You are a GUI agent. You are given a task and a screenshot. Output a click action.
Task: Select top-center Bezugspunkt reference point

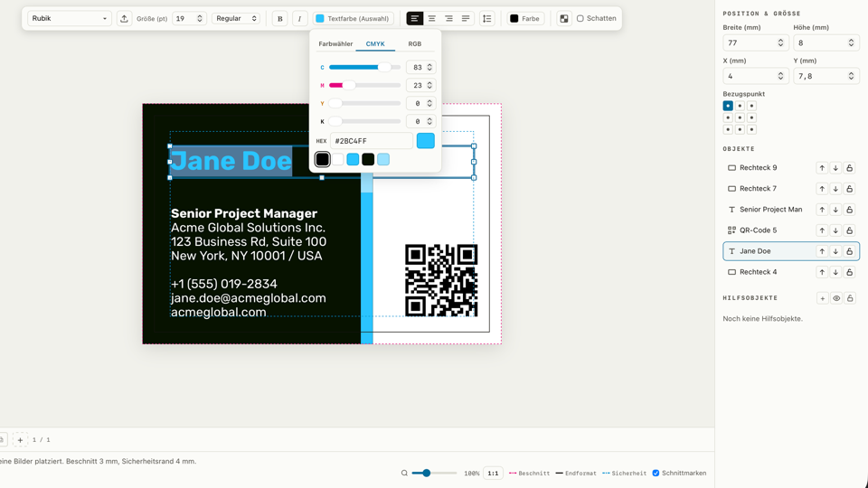740,106
